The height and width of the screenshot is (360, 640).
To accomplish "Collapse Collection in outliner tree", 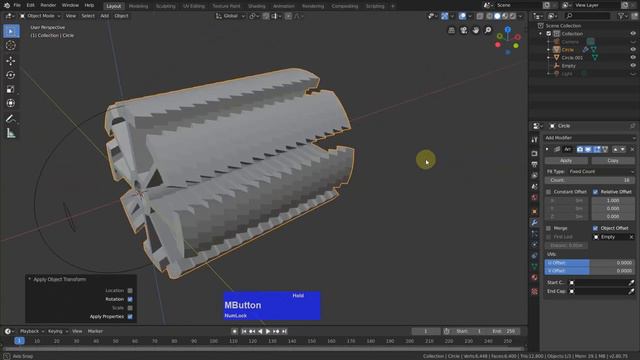I will click(541, 34).
